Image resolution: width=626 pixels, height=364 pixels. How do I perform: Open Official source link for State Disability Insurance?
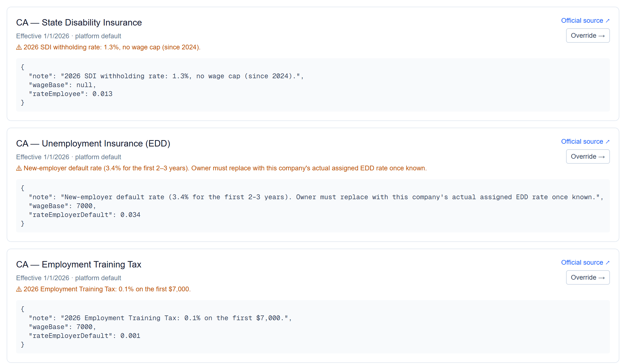[x=585, y=21]
